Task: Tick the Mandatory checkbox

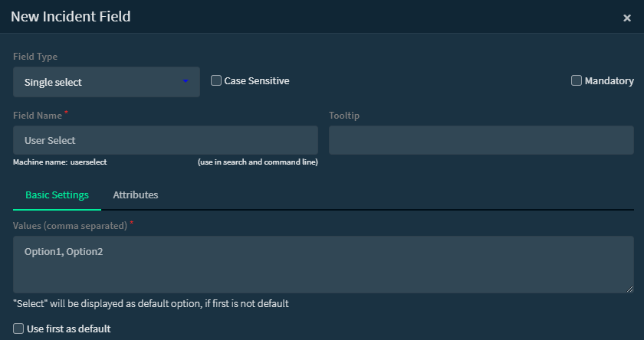Action: pyautogui.click(x=577, y=80)
